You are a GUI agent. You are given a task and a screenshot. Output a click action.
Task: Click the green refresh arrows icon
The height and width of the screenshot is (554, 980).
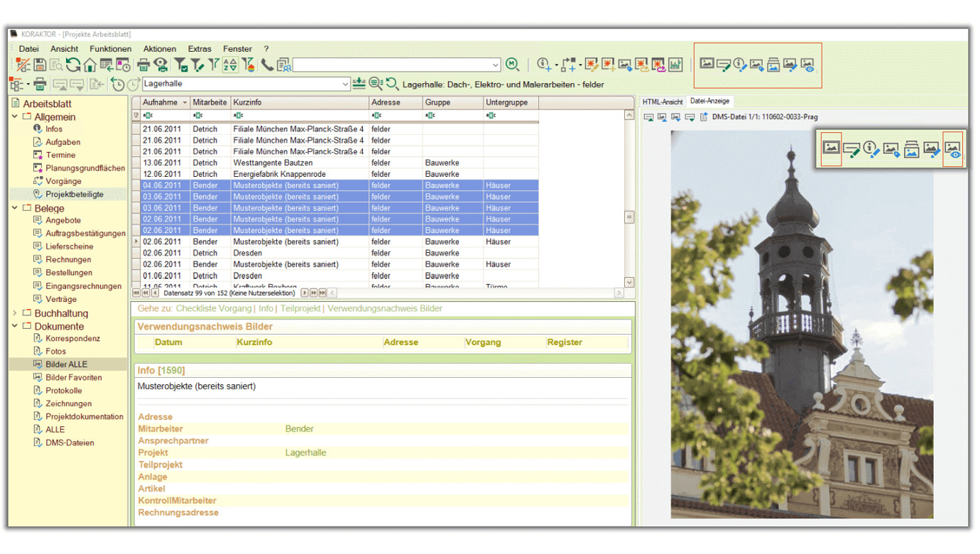pyautogui.click(x=73, y=65)
